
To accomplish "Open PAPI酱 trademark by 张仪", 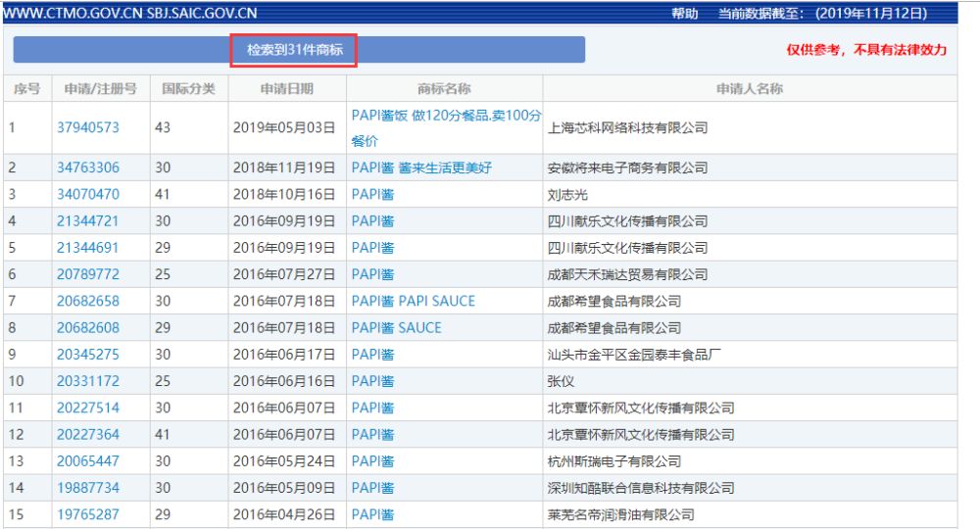I will tap(373, 381).
